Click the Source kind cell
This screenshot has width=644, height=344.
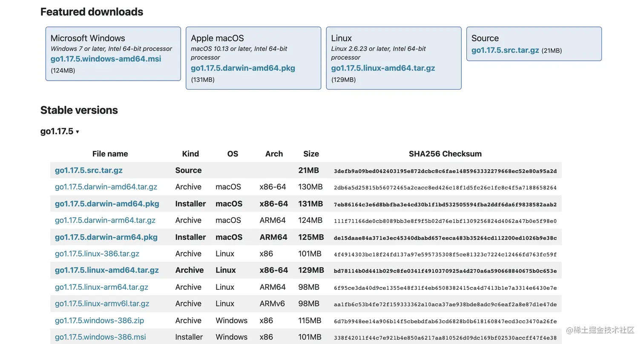(188, 170)
